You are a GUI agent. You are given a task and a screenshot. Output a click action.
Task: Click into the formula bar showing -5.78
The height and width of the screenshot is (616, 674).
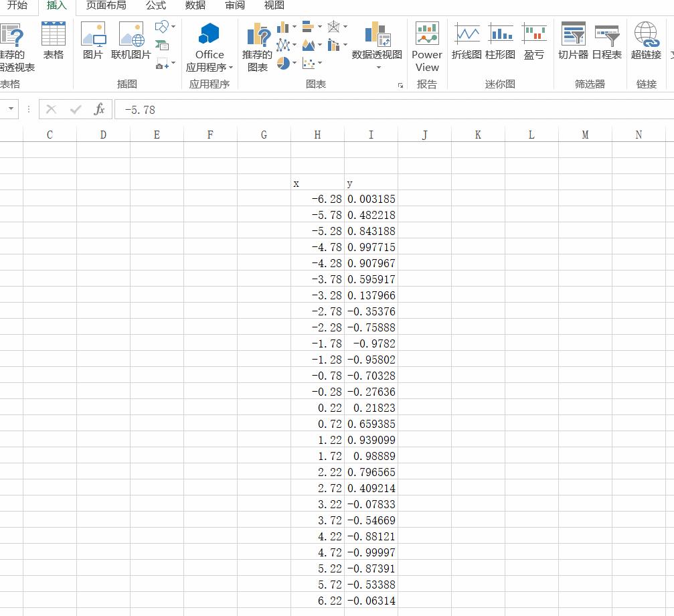(x=394, y=110)
